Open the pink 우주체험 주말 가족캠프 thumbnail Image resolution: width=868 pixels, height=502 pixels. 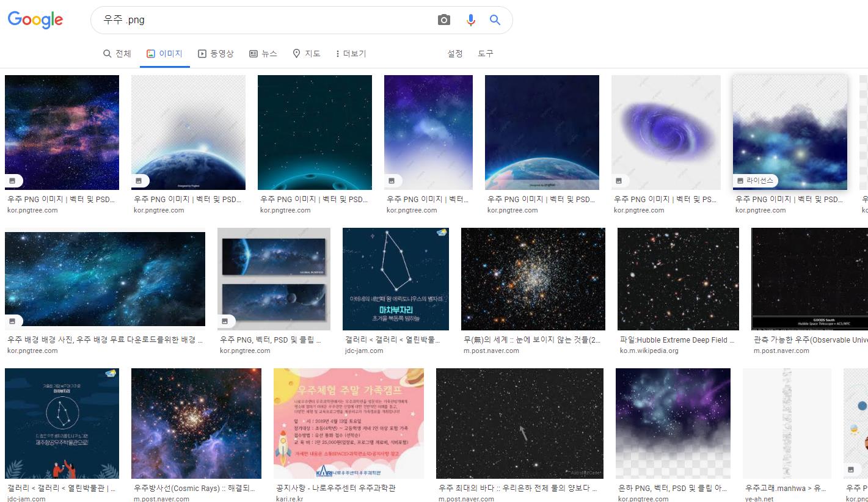coord(349,423)
